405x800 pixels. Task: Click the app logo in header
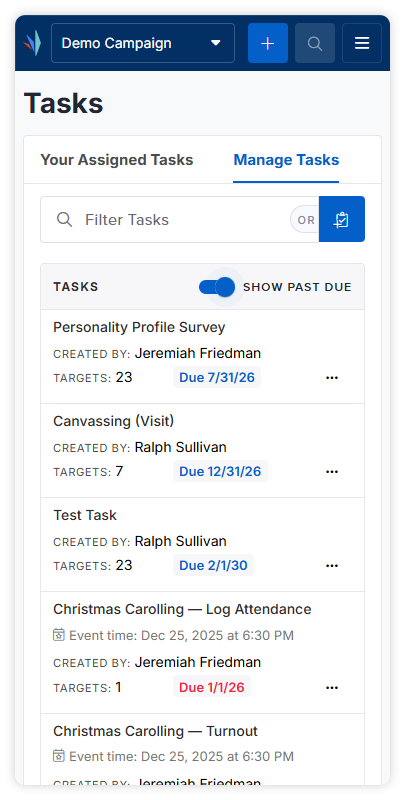pyautogui.click(x=32, y=43)
